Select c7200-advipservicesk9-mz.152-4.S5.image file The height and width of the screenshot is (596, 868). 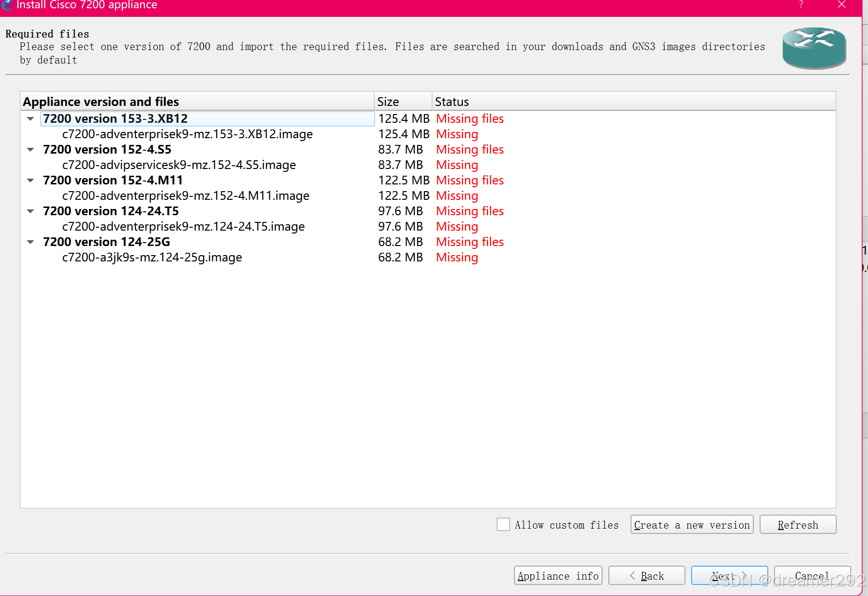tap(179, 165)
